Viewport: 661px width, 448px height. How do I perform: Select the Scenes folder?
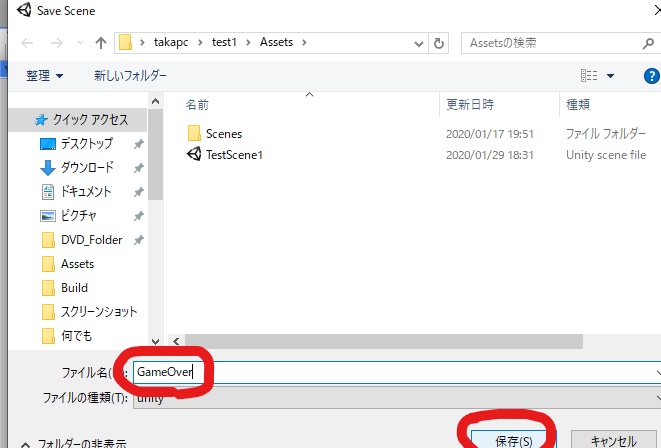coord(224,134)
